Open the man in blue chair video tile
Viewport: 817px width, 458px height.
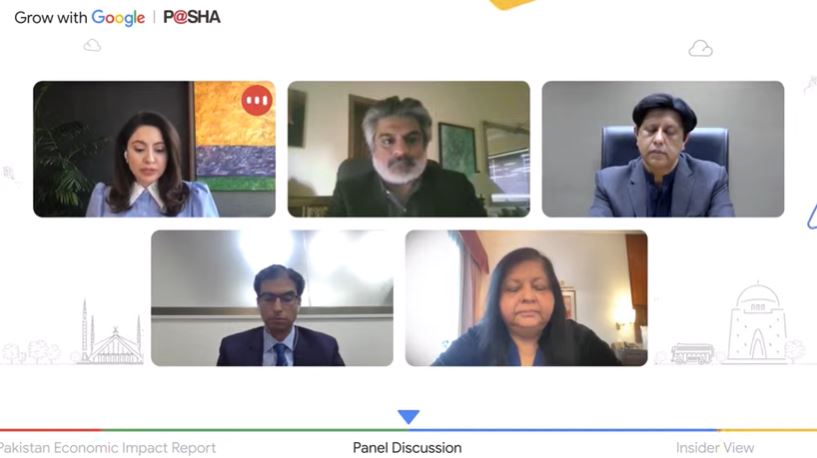[663, 149]
